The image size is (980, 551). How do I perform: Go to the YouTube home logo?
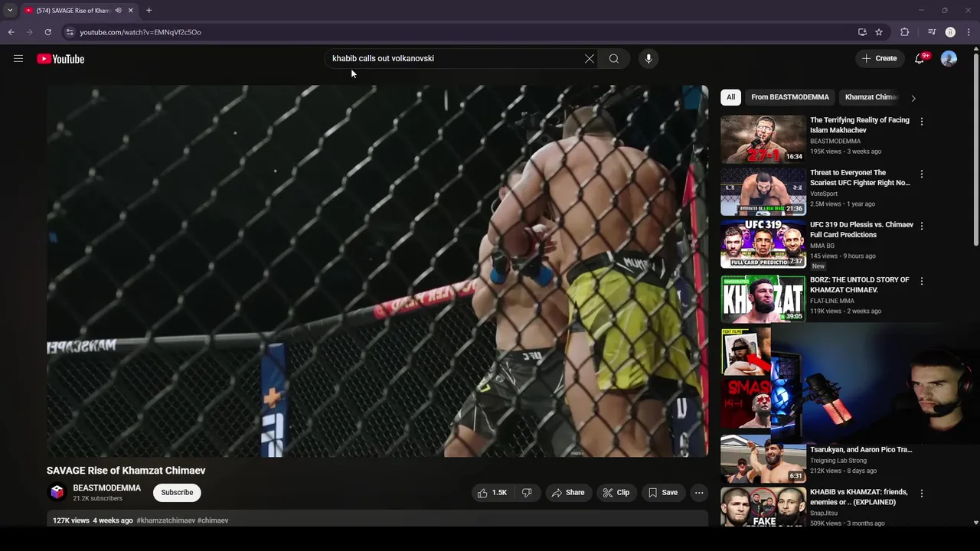(60, 59)
